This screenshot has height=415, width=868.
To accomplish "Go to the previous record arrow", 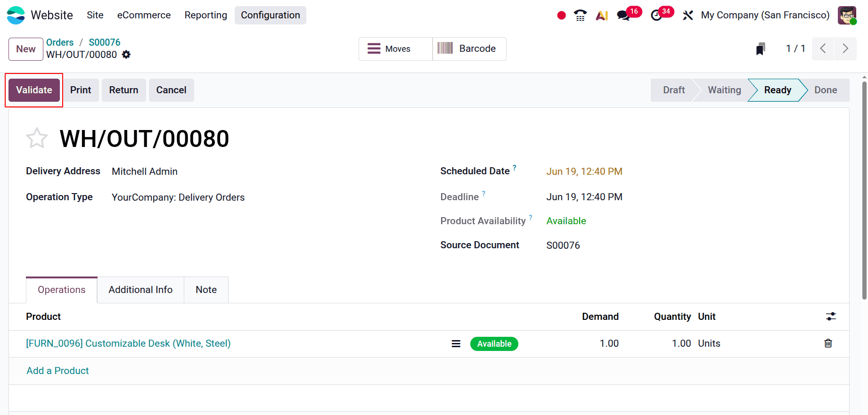I will point(823,49).
